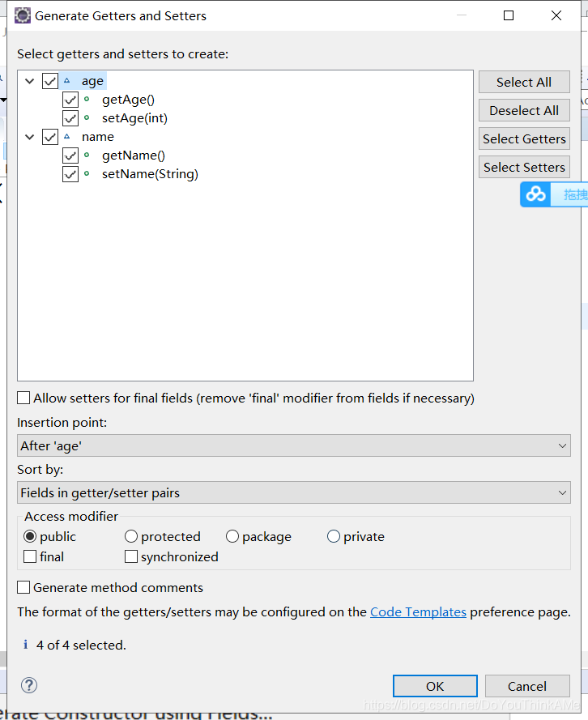Image resolution: width=588 pixels, height=720 pixels.
Task: Click the Select Setters button
Action: [x=524, y=167]
